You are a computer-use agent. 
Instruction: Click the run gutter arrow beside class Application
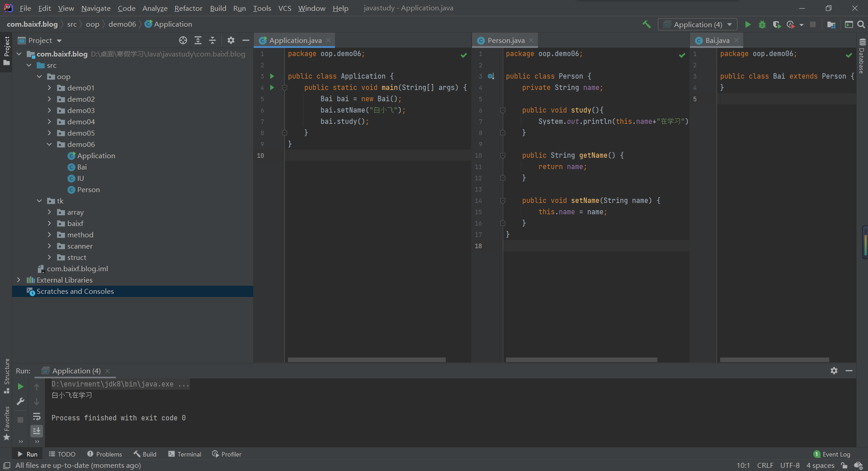(x=272, y=76)
